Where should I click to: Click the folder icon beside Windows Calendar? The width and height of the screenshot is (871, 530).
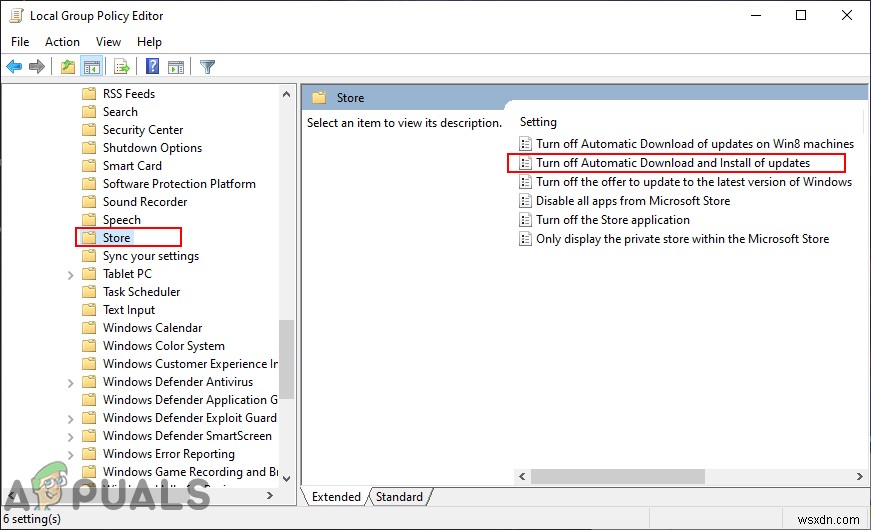(89, 328)
